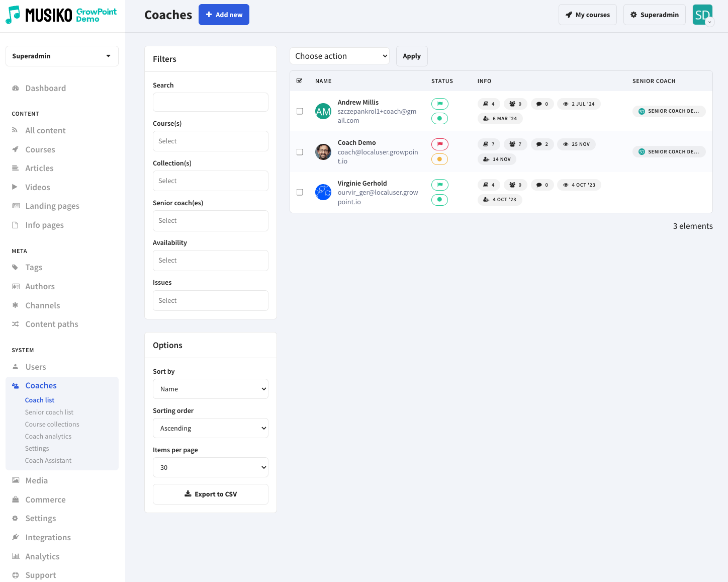
Task: Click the MUSIKO music note logo
Action: [13, 15]
